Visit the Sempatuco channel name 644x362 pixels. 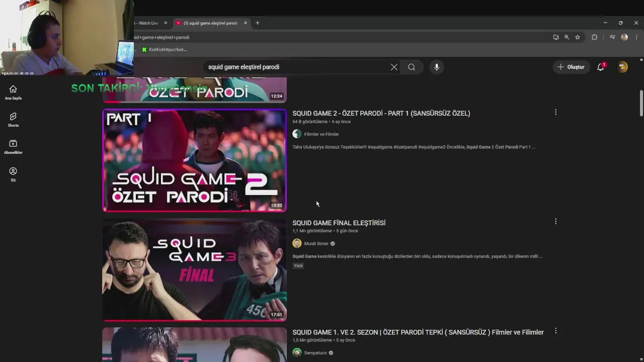[315, 353]
